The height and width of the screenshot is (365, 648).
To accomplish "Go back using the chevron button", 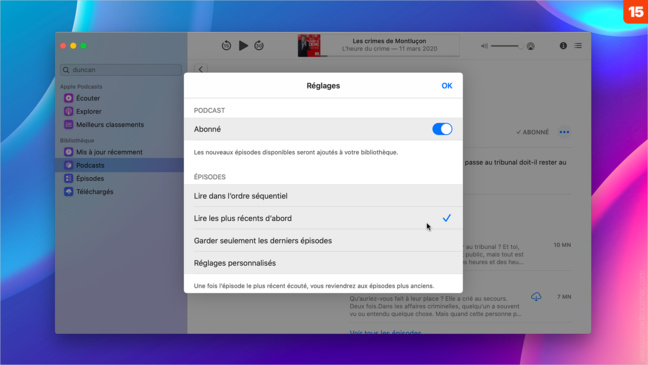I will pyautogui.click(x=201, y=69).
